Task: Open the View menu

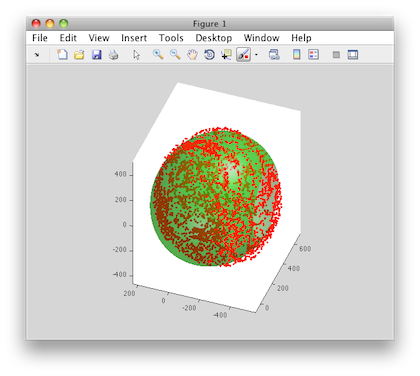Action: click(x=99, y=38)
